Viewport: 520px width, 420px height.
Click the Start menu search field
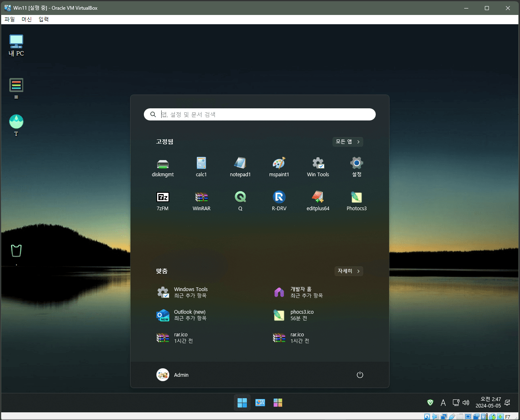tap(260, 114)
